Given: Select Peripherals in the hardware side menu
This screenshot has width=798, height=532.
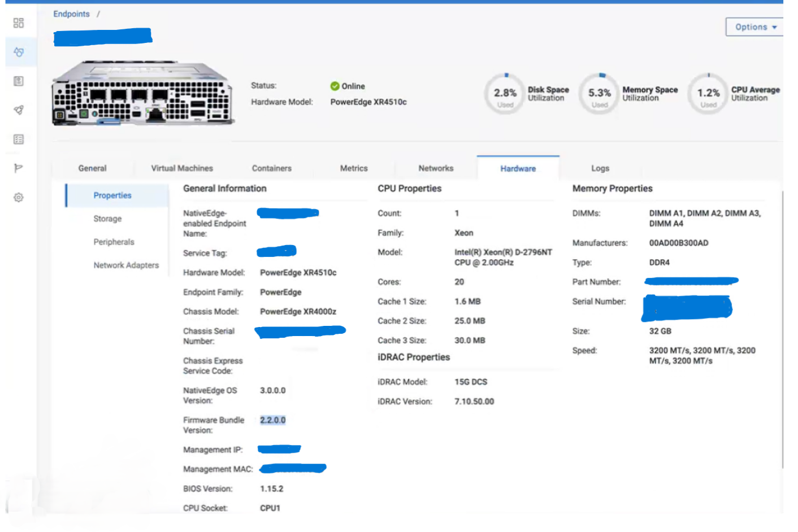Looking at the screenshot, I should pyautogui.click(x=114, y=242).
